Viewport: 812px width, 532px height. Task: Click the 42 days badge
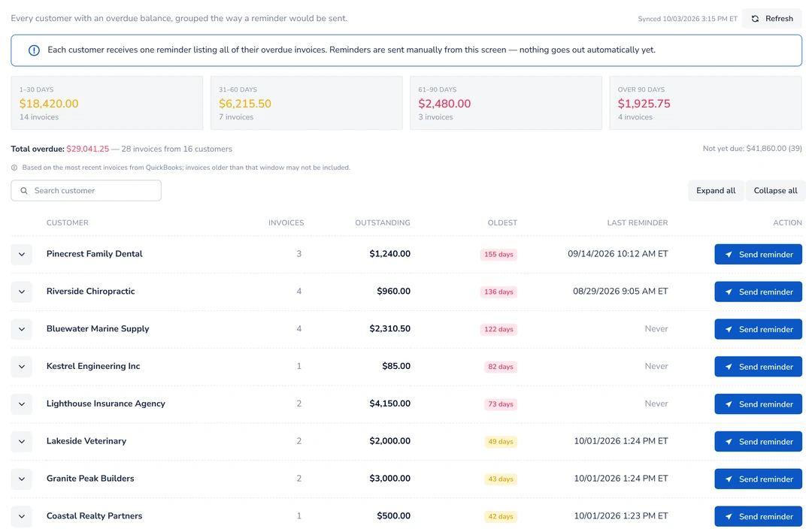coord(501,516)
